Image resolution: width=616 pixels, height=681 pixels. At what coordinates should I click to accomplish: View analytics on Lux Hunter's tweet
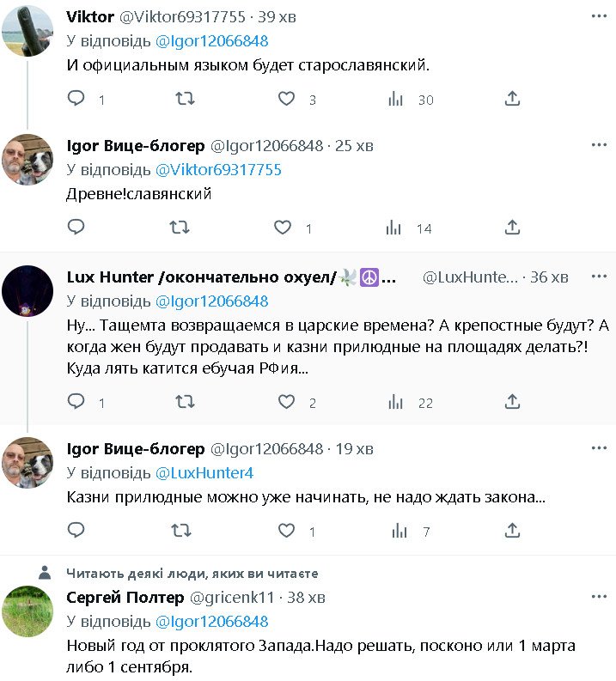[x=396, y=402]
